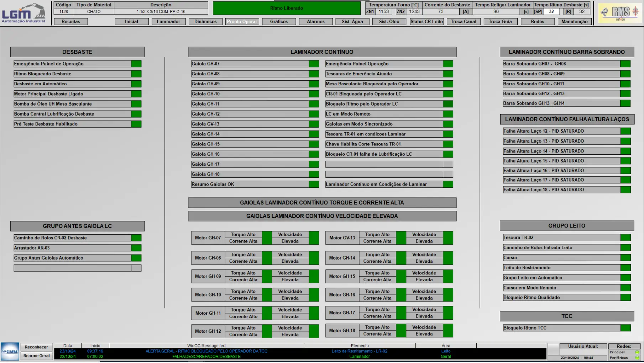Viewport: 644px width, 363px height.
Task: Click the CIAFAL logo icon
Action: tap(10, 351)
